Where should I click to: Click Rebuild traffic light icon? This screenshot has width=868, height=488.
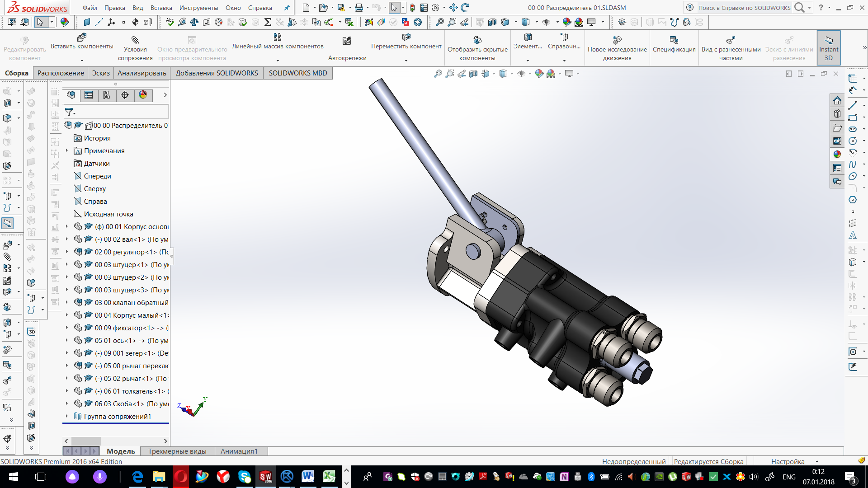pyautogui.click(x=412, y=8)
